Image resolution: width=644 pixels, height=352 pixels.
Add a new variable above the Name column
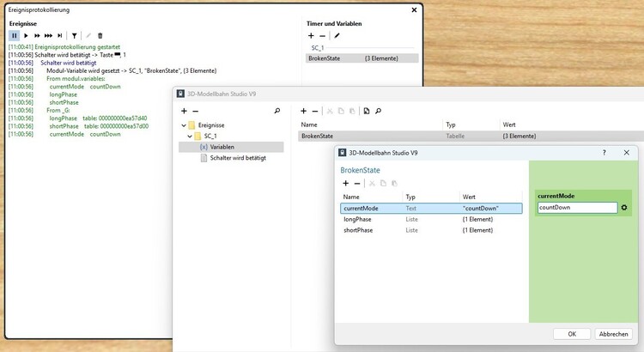click(303, 111)
